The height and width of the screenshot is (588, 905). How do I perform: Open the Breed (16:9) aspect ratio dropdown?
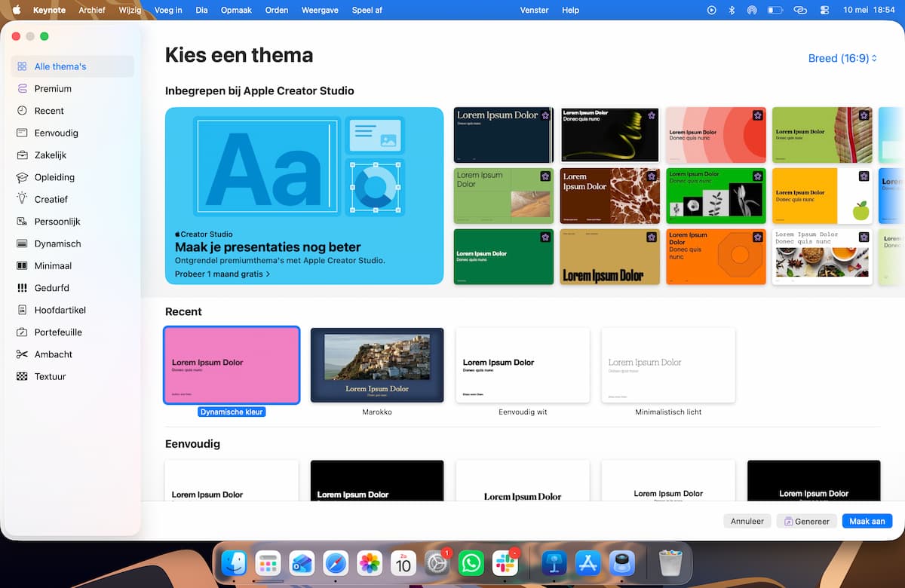842,58
